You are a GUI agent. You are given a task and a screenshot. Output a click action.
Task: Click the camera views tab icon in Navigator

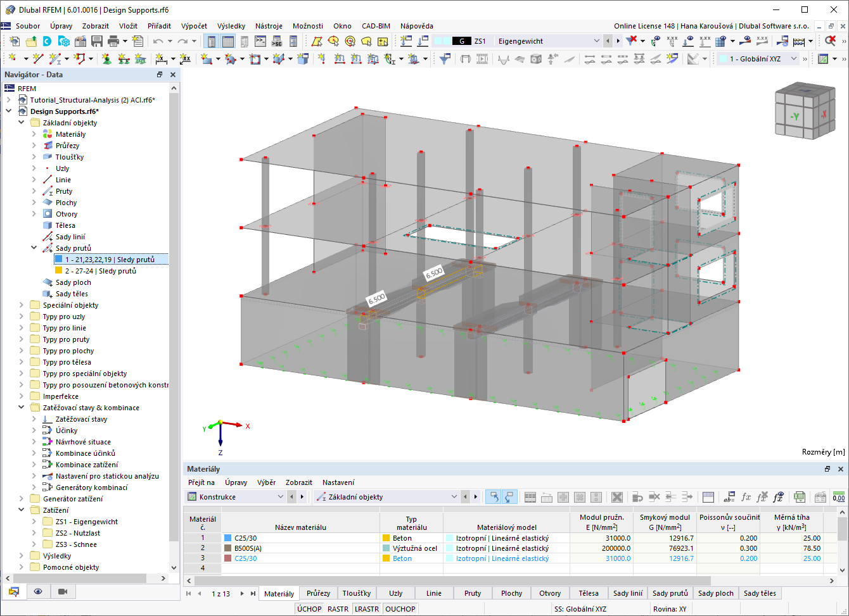[x=63, y=591]
